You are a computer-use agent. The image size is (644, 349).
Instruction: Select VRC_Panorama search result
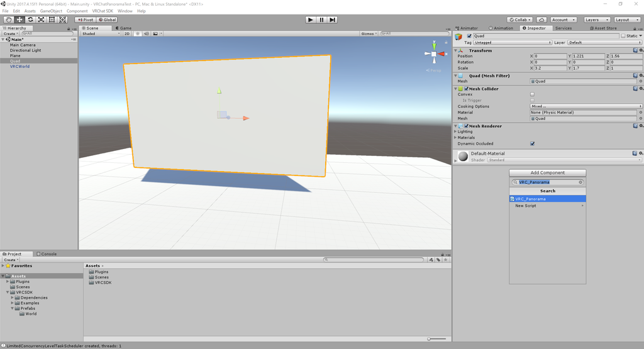tap(548, 199)
